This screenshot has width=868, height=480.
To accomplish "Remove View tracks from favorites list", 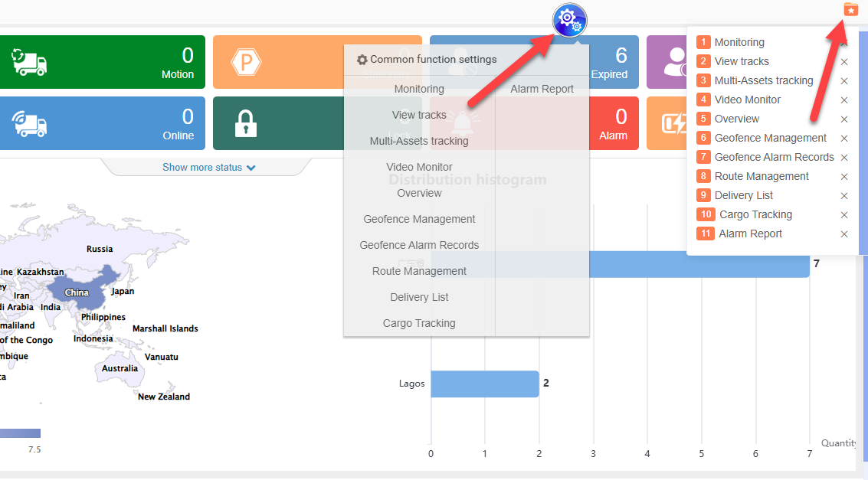I will click(x=844, y=62).
